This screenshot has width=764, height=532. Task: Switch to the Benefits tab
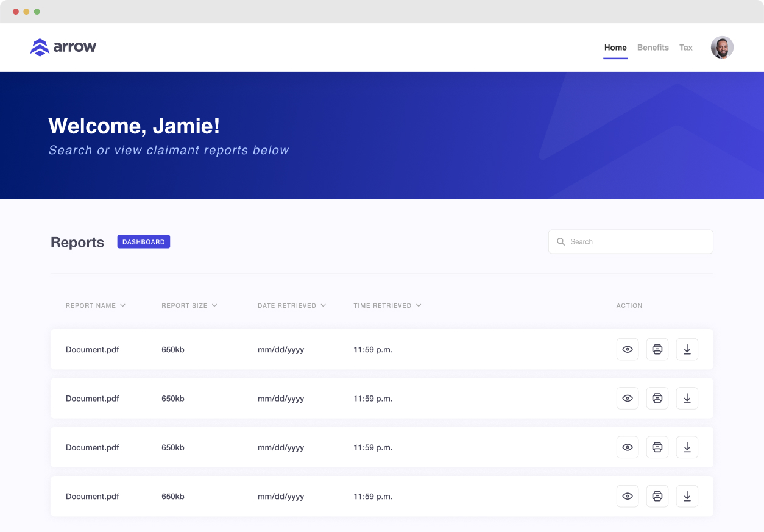point(653,47)
